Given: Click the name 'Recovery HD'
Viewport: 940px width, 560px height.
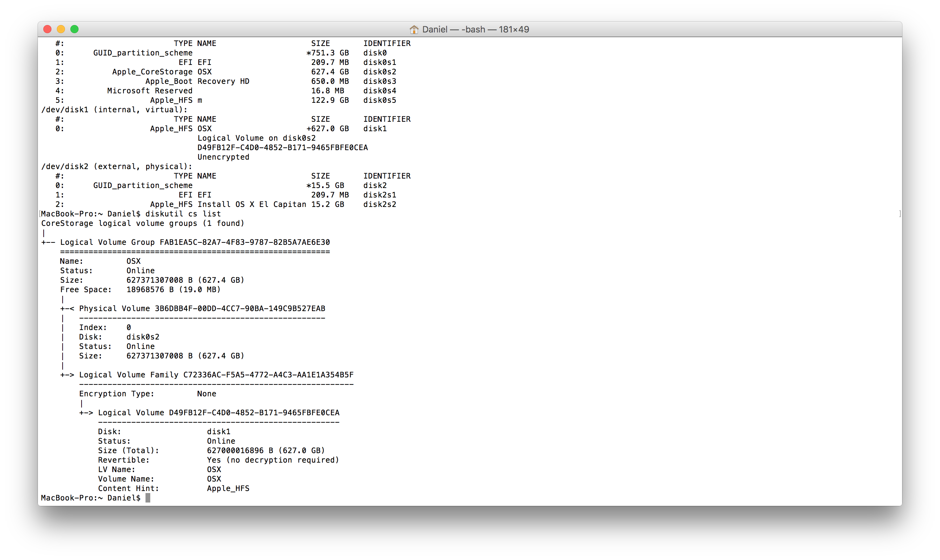Looking at the screenshot, I should [223, 81].
